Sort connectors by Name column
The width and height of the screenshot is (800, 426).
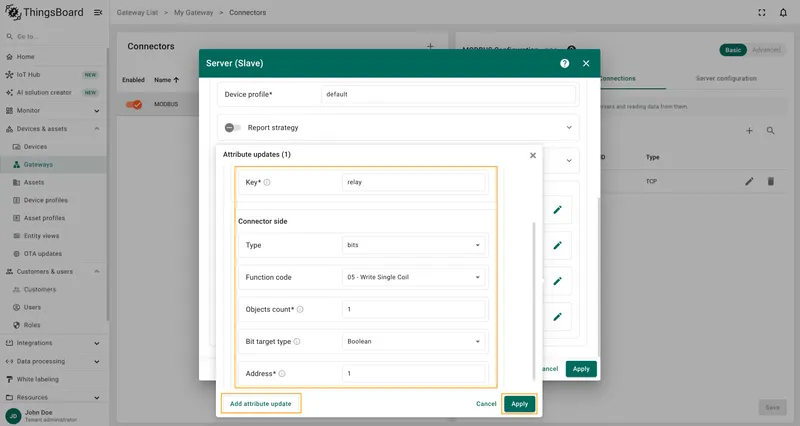point(166,80)
